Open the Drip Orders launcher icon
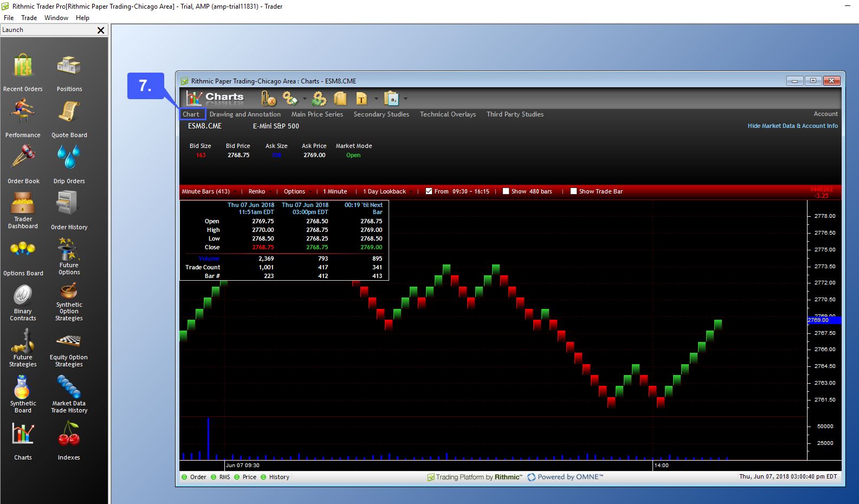Screen dimensions: 859x504 (x=69, y=158)
